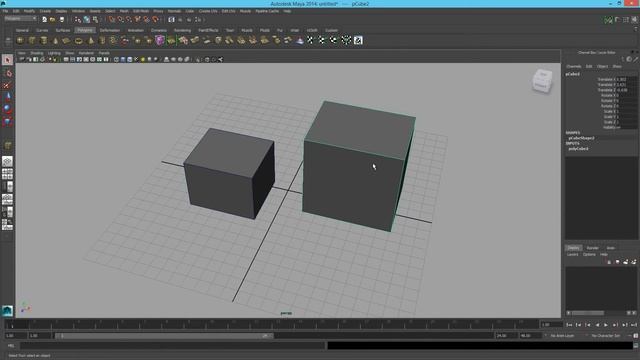The height and width of the screenshot is (360, 640).
Task: Activate the Rotate tool in toolbox
Action: tap(7, 109)
